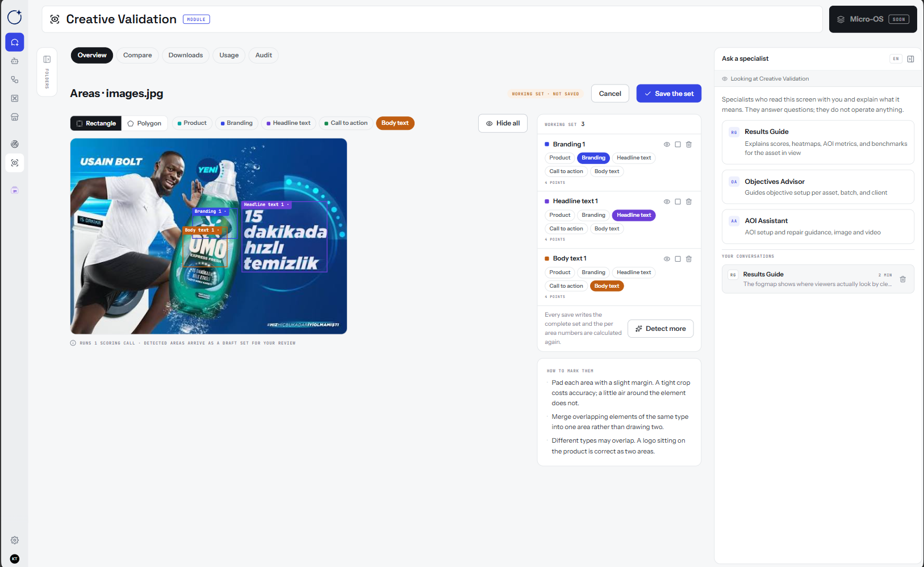The image size is (924, 567).
Task: Switch to the Compare tab
Action: 137,55
